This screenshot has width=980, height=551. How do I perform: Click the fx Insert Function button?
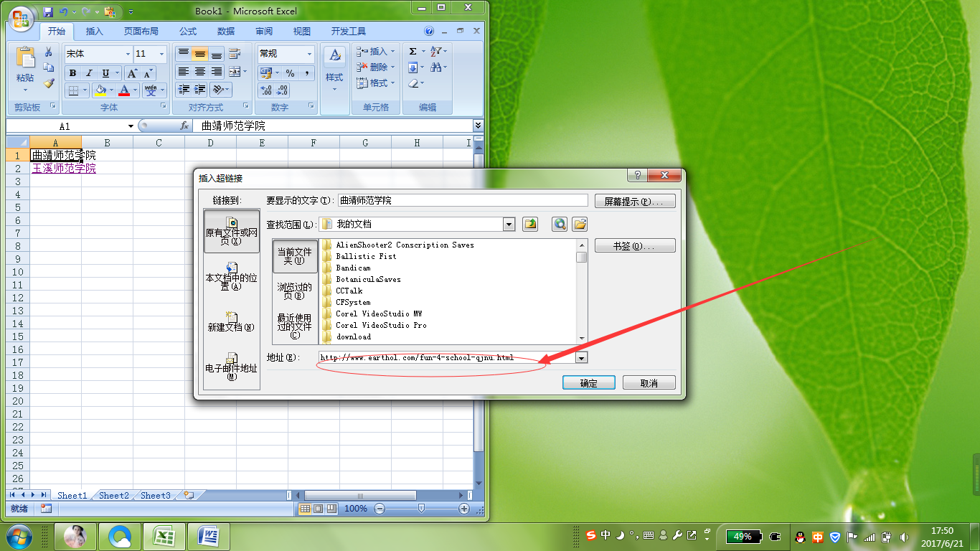coord(184,126)
